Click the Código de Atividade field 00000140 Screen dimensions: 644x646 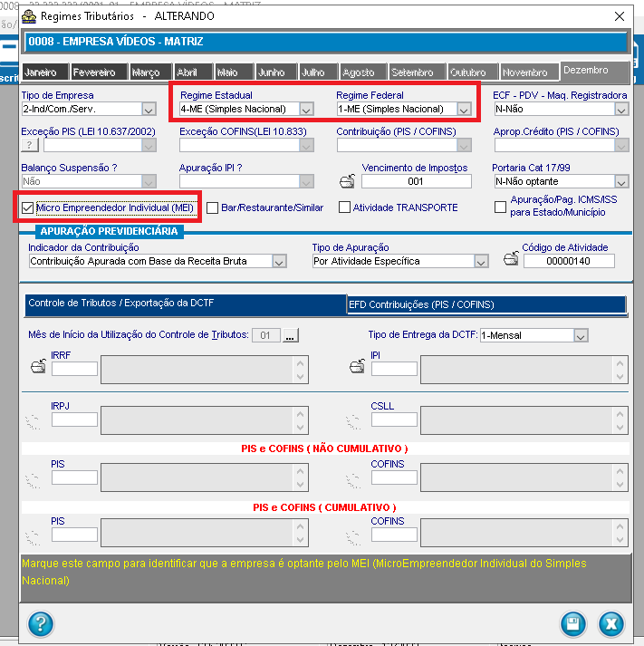(x=569, y=261)
